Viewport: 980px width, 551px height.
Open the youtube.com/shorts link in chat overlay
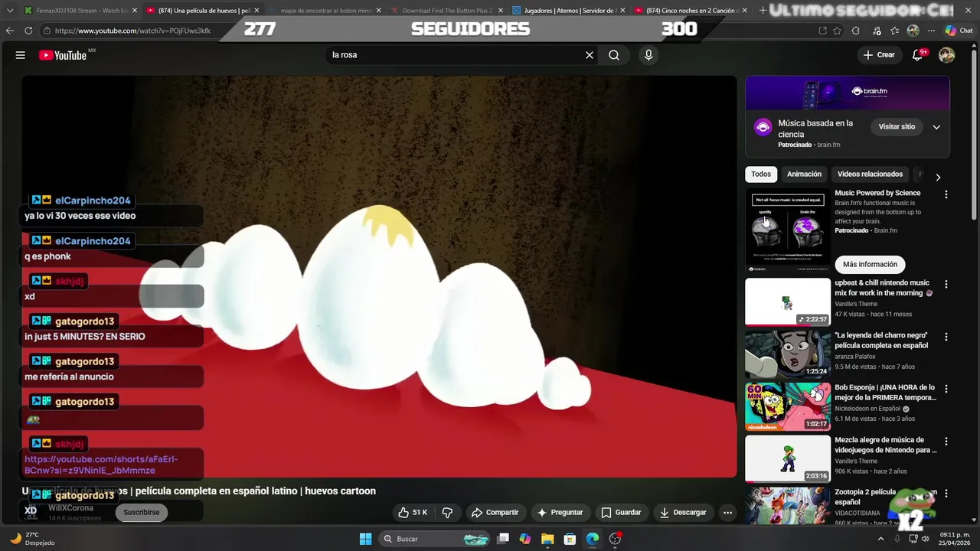pos(101,465)
